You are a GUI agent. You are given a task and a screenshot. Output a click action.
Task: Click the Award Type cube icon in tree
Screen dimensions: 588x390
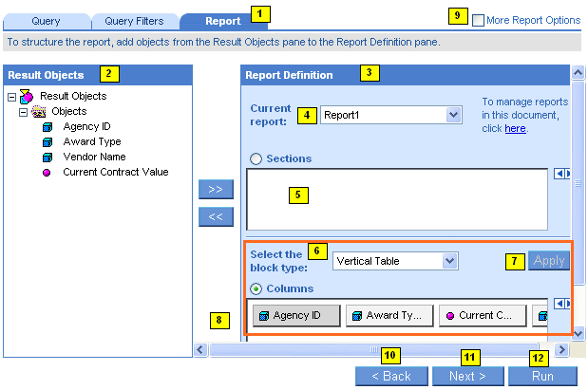[47, 142]
